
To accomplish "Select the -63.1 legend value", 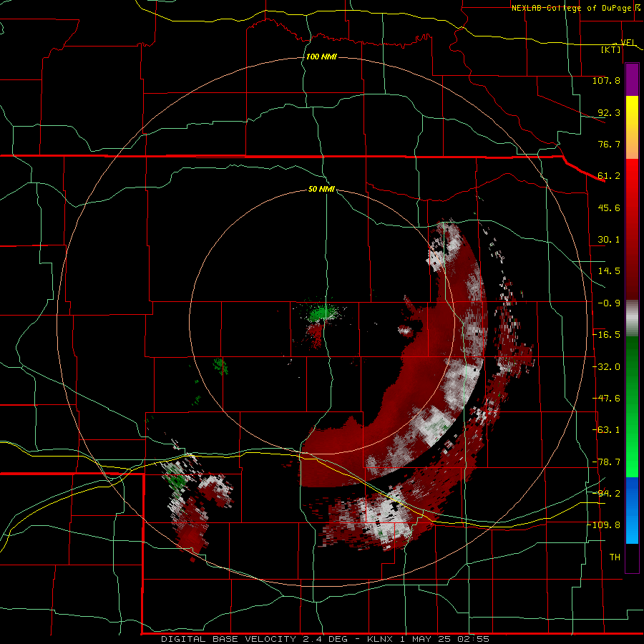I will pos(606,430).
